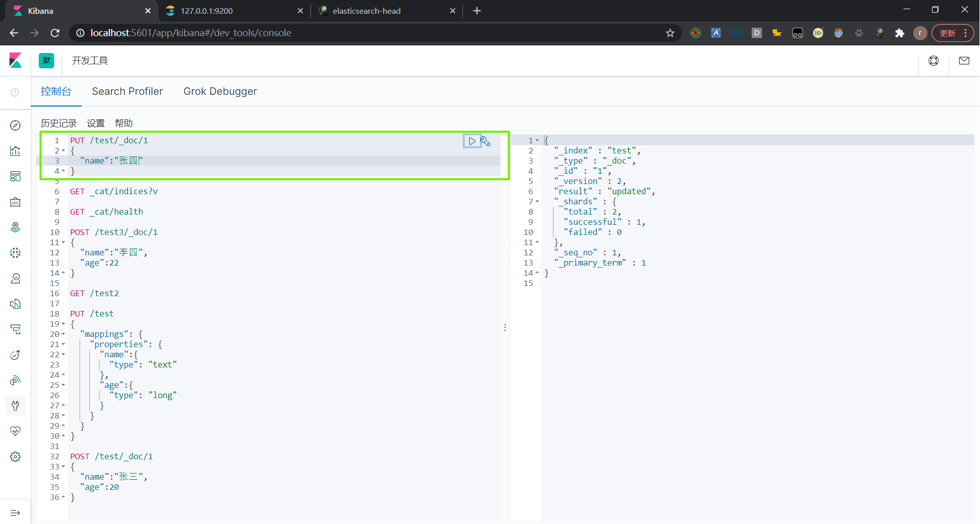This screenshot has height=524, width=980.
Task: Open Dashboard icon in sidebar
Action: [15, 176]
